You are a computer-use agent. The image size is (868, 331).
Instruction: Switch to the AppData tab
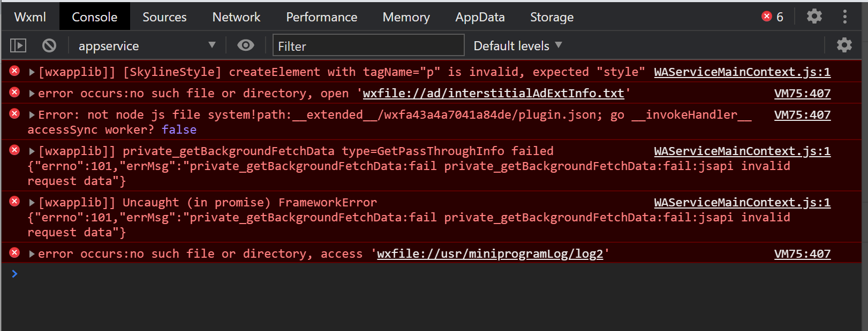(x=480, y=17)
